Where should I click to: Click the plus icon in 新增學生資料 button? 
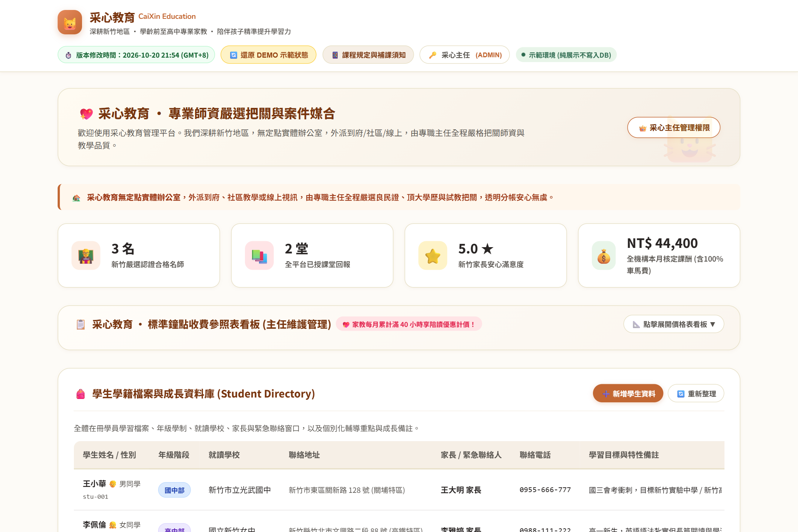pyautogui.click(x=606, y=394)
